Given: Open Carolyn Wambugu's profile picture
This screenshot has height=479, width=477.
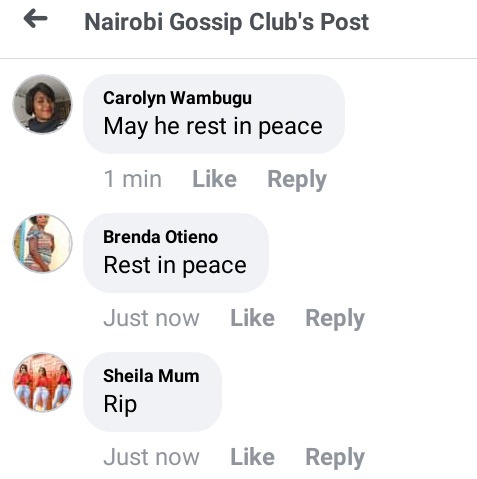Looking at the screenshot, I should (42, 104).
